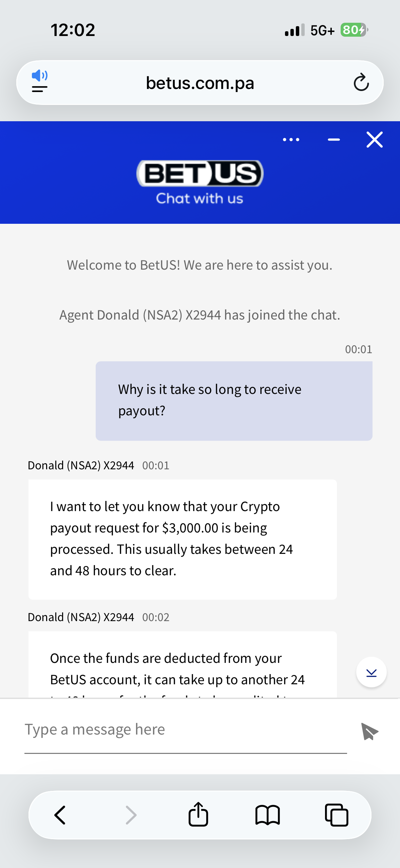This screenshot has height=868, width=400.
Task: Tap the BetUS logo in chat header
Action: click(x=200, y=174)
